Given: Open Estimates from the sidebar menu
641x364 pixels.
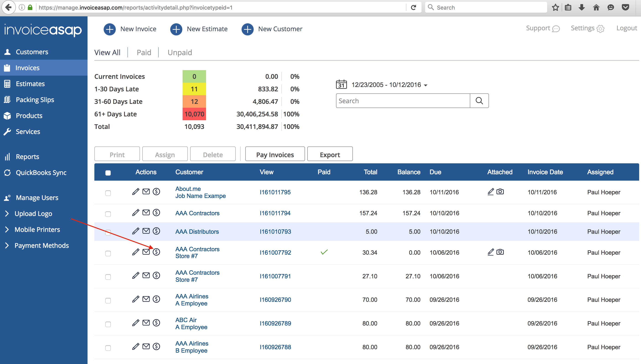Looking at the screenshot, I should point(30,84).
